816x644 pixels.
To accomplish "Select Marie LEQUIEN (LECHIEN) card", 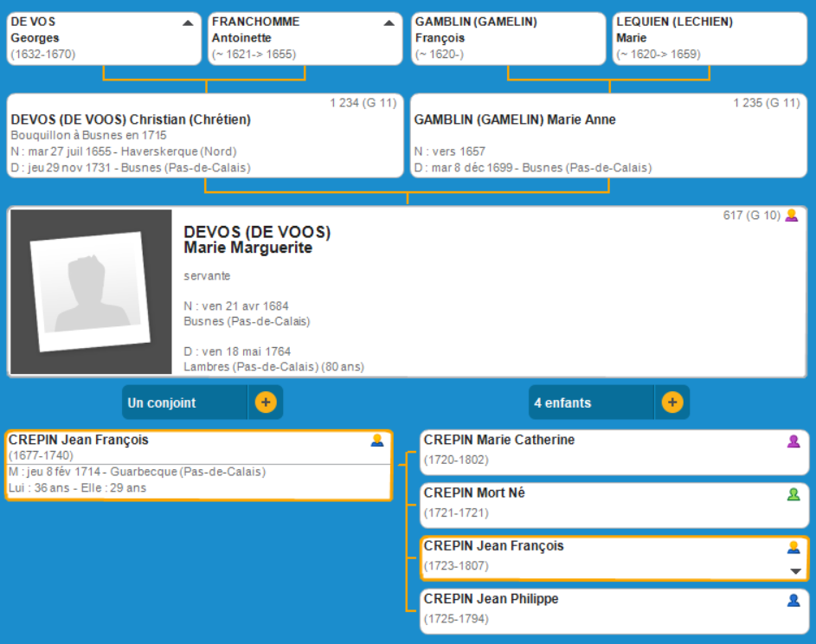I will [x=710, y=38].
